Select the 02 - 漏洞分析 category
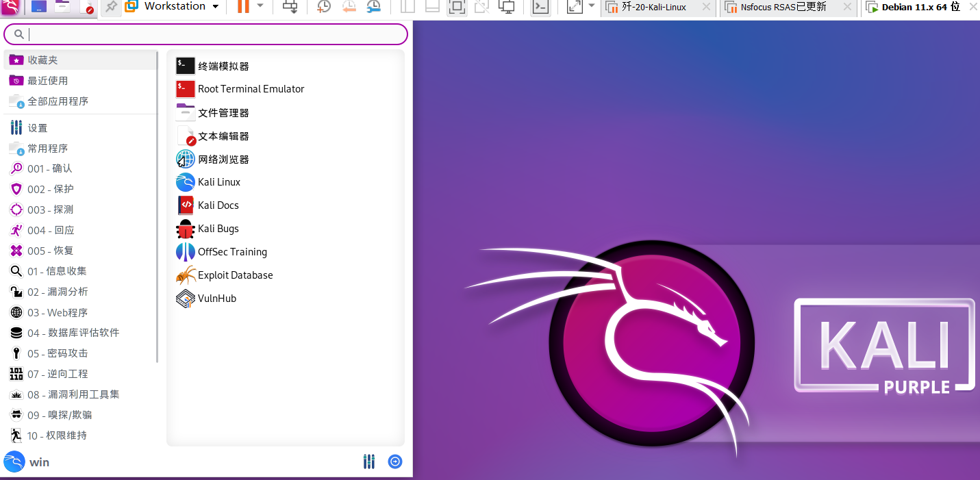The width and height of the screenshot is (980, 480). coord(81,292)
